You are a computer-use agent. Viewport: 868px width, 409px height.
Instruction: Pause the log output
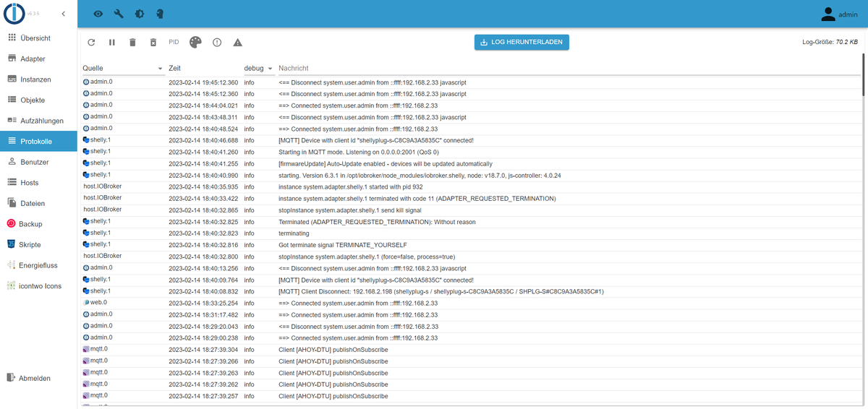112,43
